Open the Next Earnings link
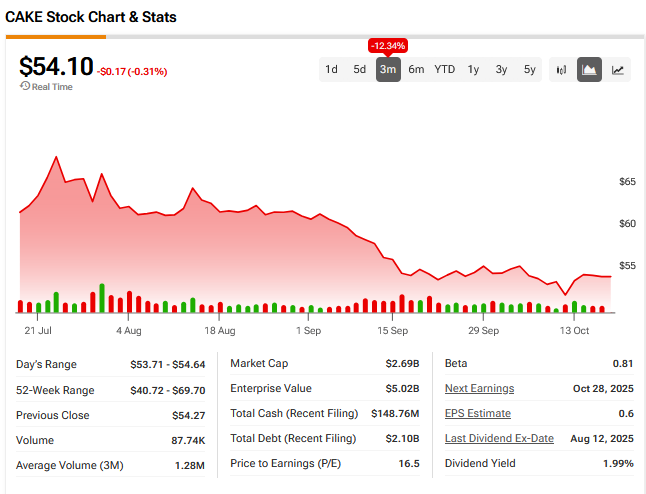 [x=479, y=388]
